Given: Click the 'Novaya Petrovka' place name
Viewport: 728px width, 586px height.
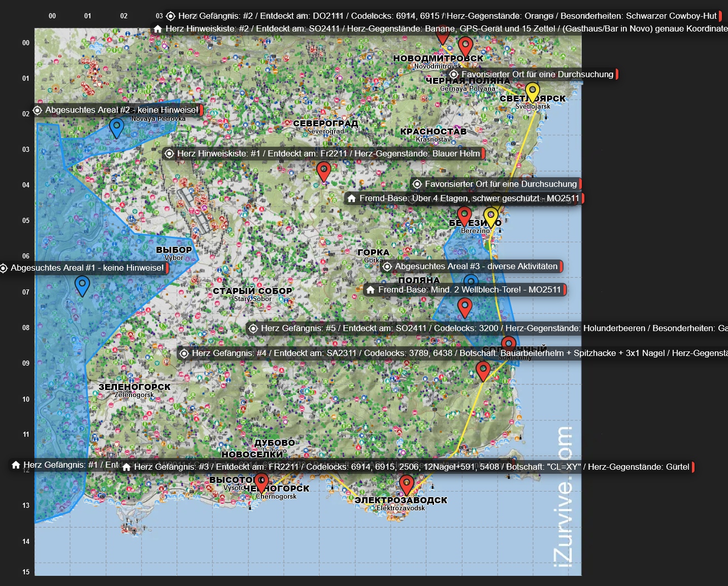Looking at the screenshot, I should coord(158,119).
